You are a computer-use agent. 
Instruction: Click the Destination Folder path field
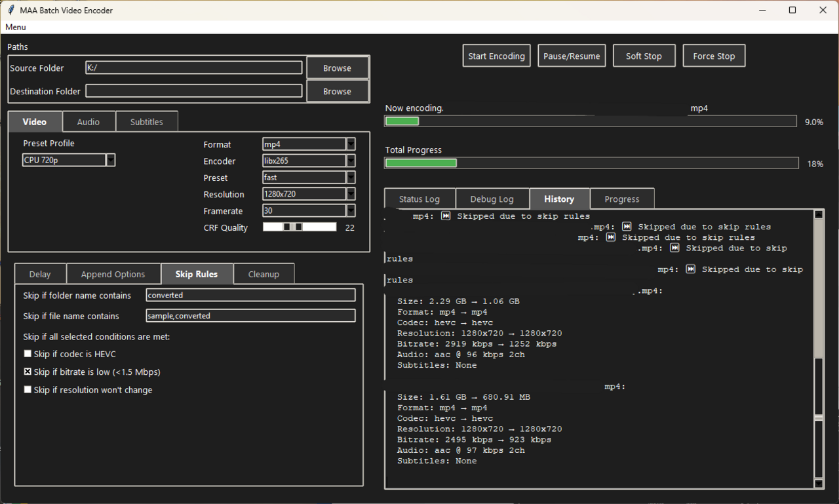[194, 91]
